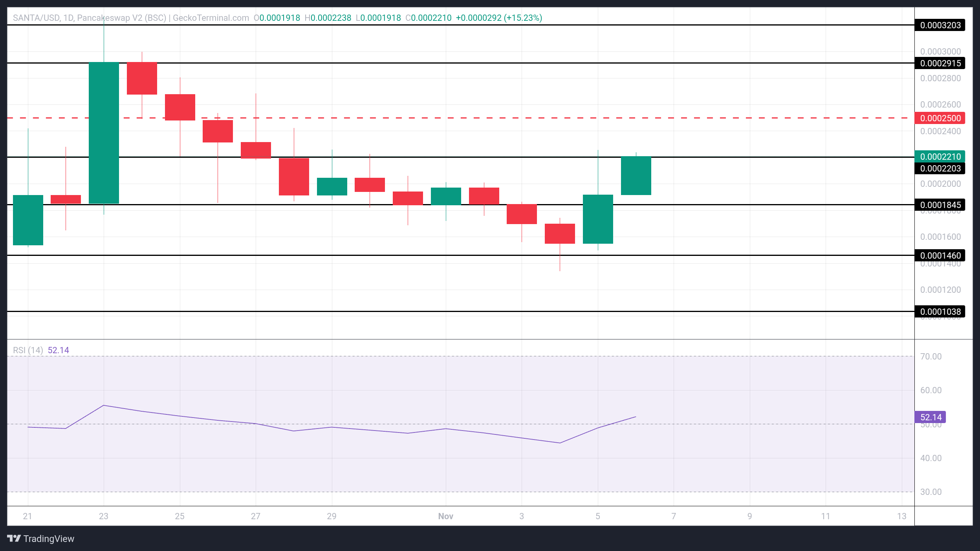Click the large green candle on the 23rd

(x=104, y=133)
